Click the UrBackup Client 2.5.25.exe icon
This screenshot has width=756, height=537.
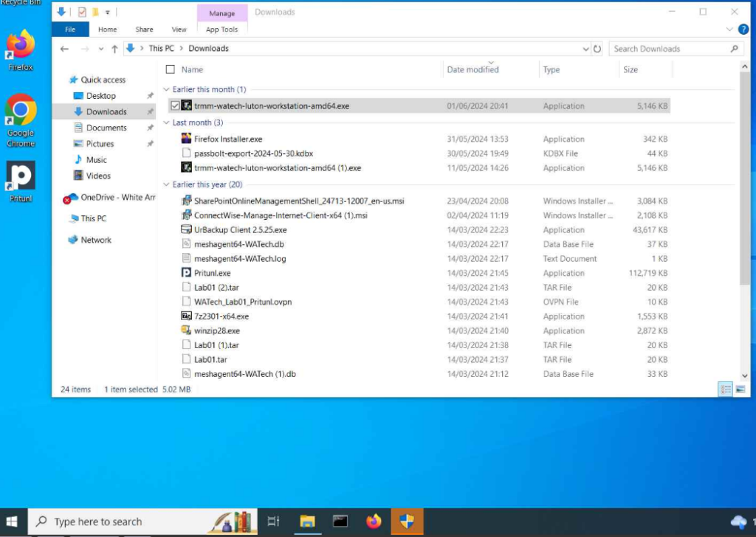pyautogui.click(x=186, y=229)
